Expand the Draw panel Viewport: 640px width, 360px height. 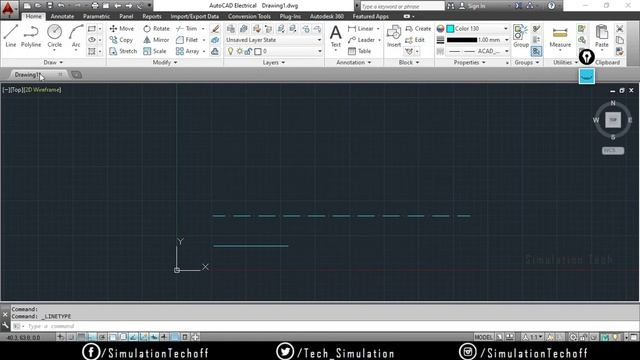pyautogui.click(x=53, y=62)
